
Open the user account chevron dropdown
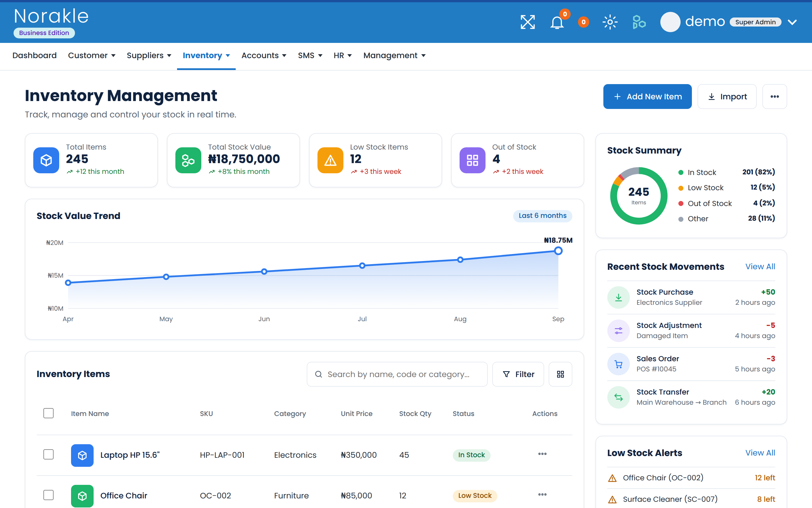(792, 22)
